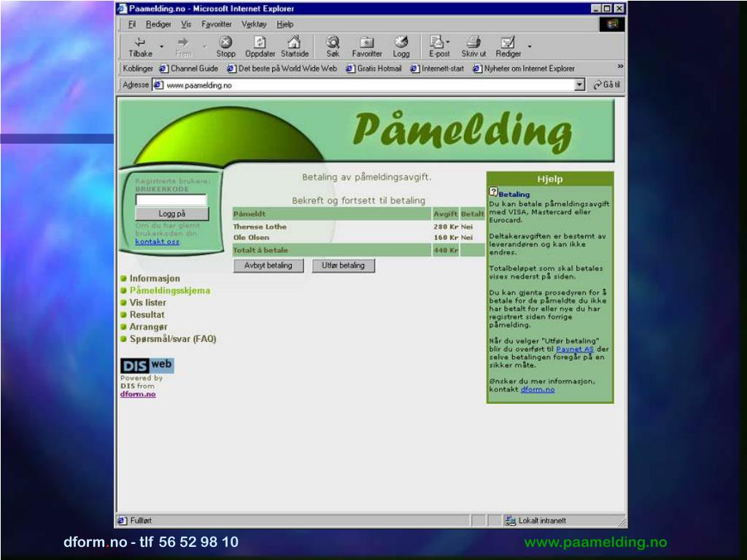Click the DISweb logo
This screenshot has height=560, width=747.
click(x=147, y=365)
